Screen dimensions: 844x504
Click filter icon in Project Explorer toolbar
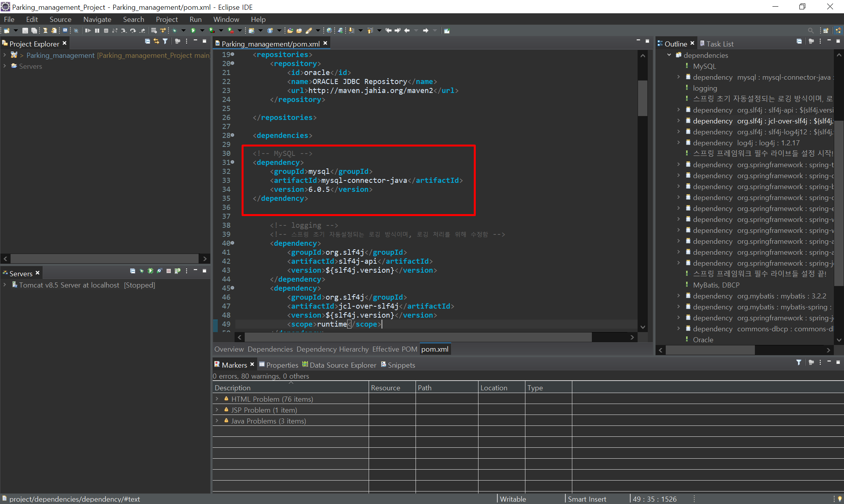pos(165,41)
